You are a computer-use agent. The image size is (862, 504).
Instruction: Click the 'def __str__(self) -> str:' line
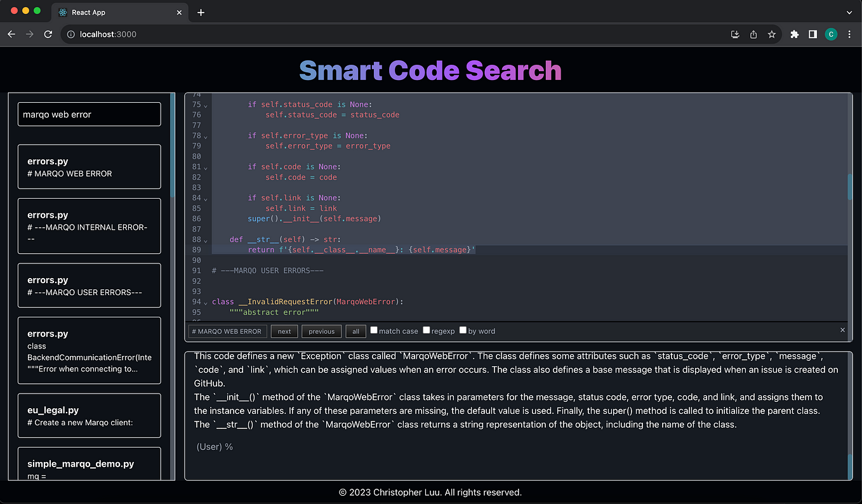[285, 239]
